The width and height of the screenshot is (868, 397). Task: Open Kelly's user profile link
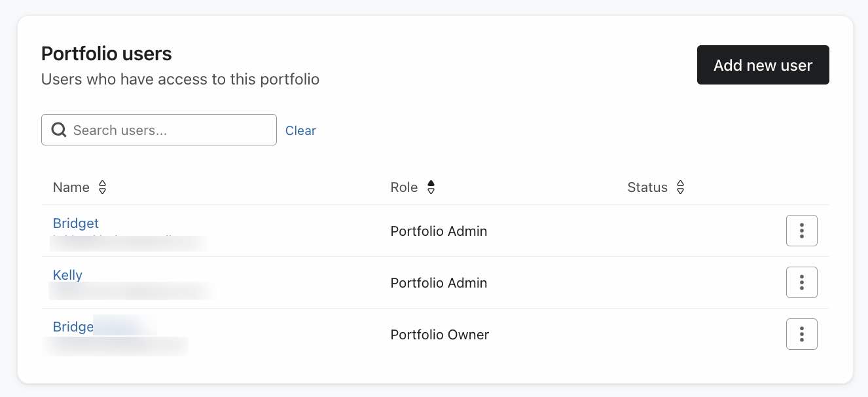coord(67,274)
